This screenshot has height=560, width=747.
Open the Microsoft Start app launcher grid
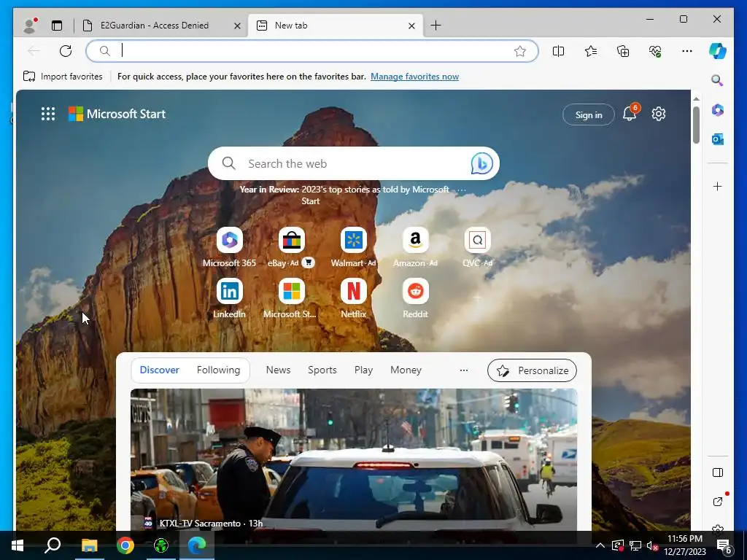click(48, 114)
